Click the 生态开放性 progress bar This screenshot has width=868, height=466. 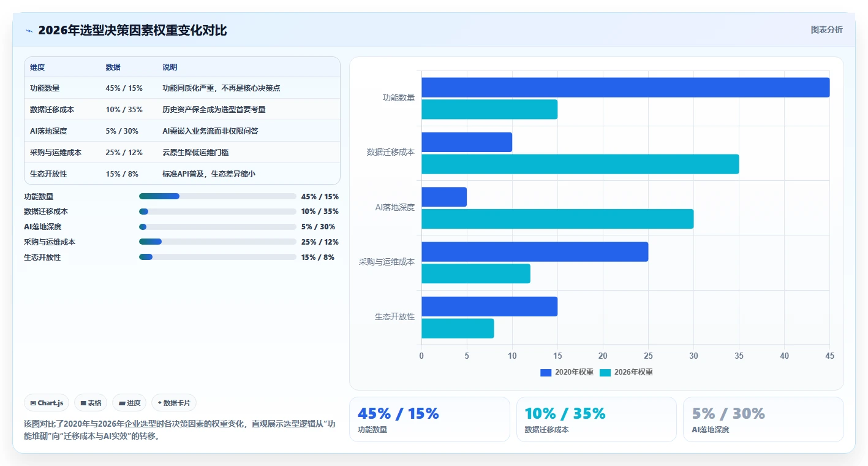[x=217, y=257]
